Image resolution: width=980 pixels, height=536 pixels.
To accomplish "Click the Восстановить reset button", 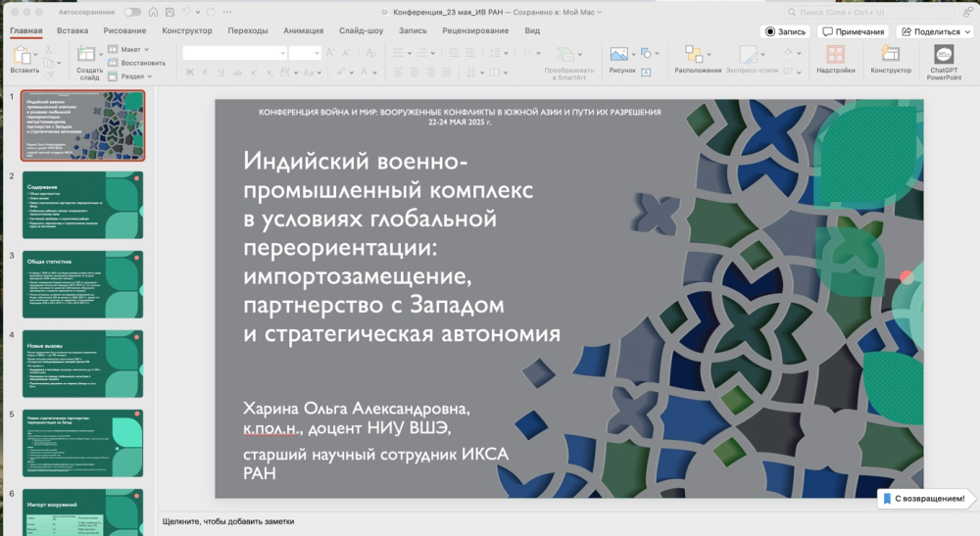I will (x=137, y=63).
